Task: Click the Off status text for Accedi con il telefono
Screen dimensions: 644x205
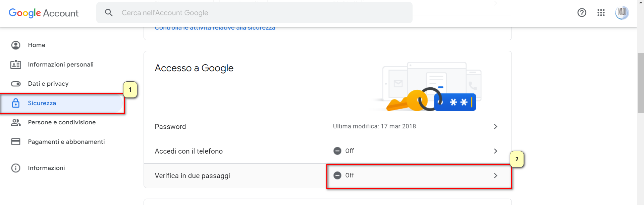Action: tap(350, 151)
